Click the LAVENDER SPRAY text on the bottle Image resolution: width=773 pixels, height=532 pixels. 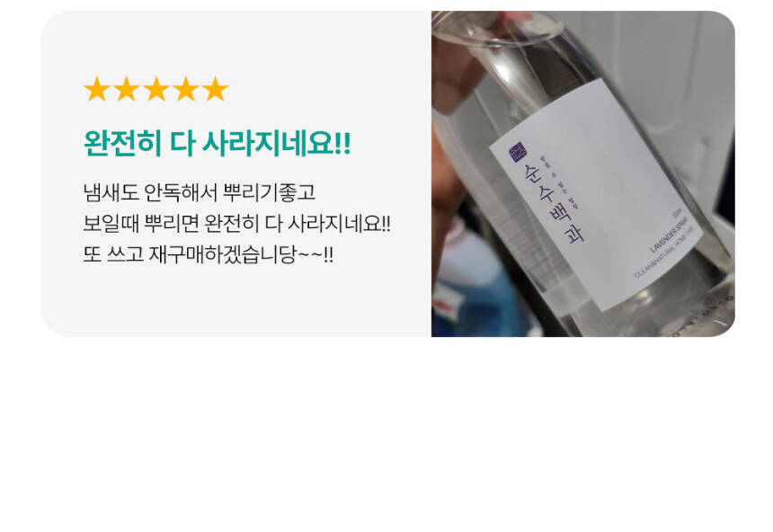[x=671, y=234]
